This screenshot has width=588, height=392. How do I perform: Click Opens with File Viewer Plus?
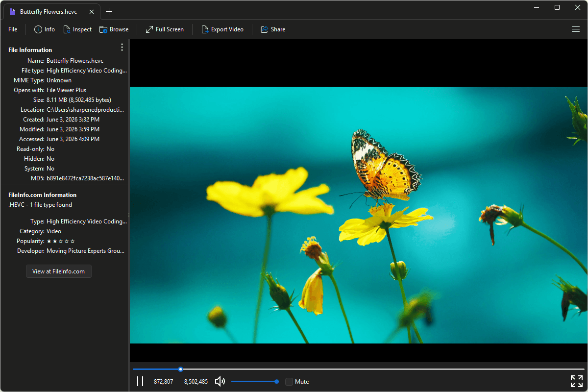(66, 90)
